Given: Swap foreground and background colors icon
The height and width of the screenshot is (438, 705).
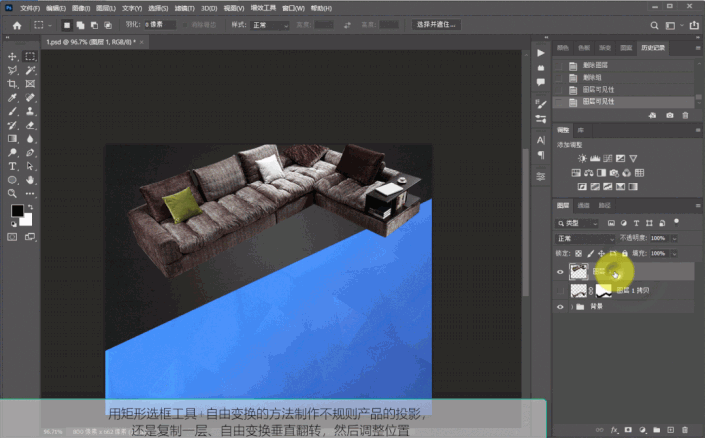Looking at the screenshot, I should point(30,207).
